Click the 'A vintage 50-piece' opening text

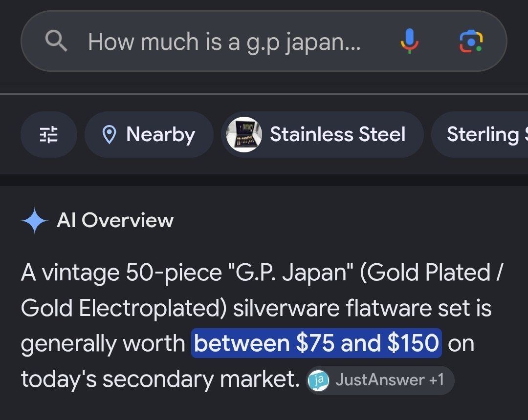click(121, 273)
